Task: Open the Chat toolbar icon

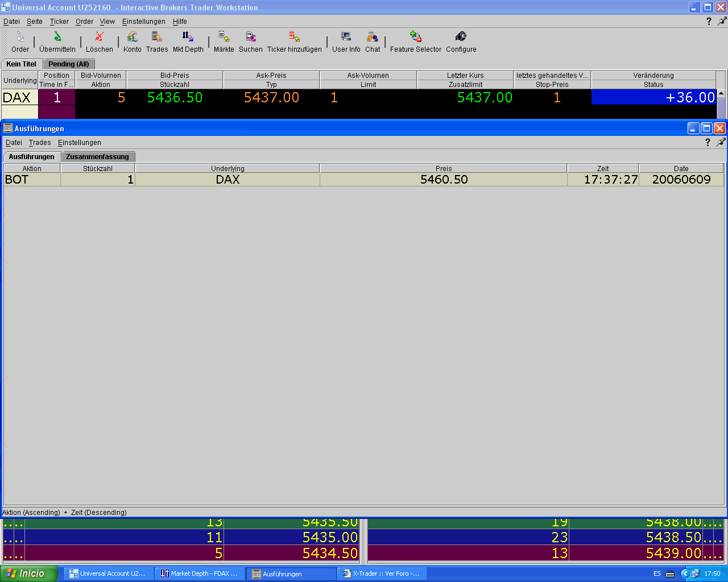Action: [x=373, y=42]
